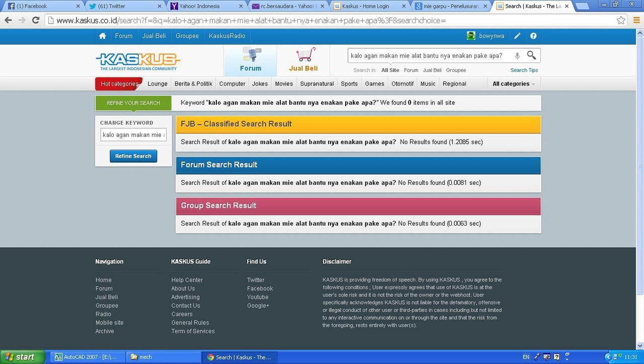This screenshot has width=644, height=364.
Task: Open Help Center footer link
Action: pos(187,280)
